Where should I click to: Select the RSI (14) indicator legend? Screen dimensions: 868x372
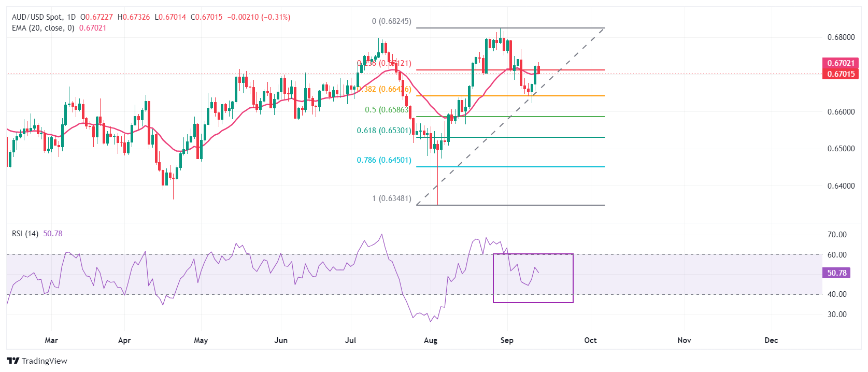click(x=25, y=234)
